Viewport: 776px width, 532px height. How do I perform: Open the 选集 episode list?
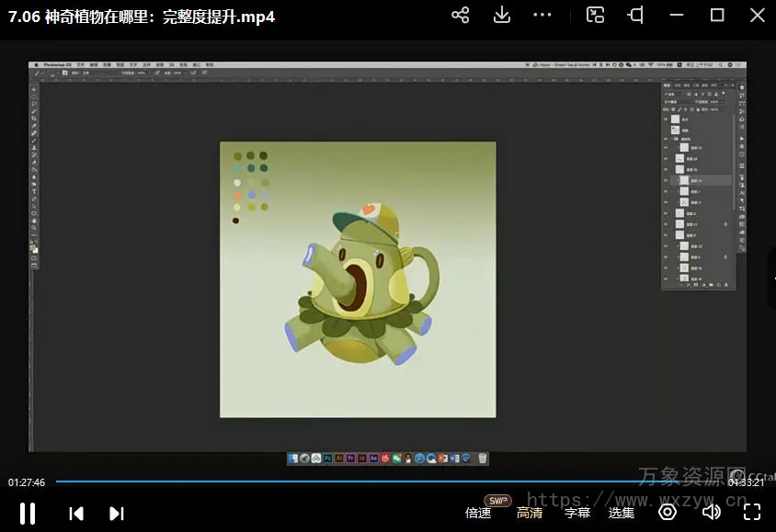(x=622, y=513)
